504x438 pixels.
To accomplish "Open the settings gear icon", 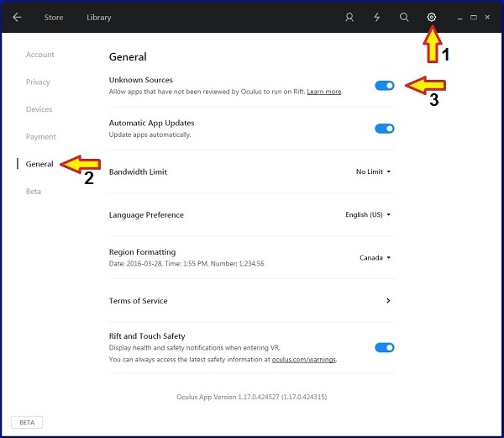I will pyautogui.click(x=432, y=17).
